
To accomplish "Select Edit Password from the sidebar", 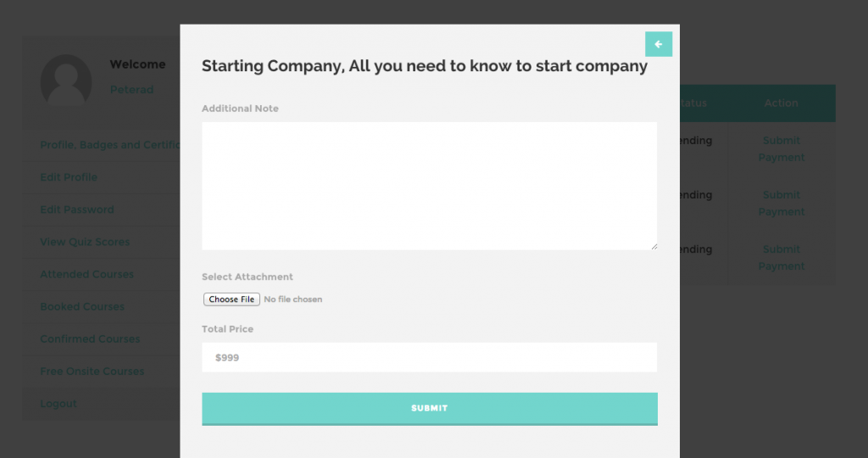I will click(x=77, y=209).
